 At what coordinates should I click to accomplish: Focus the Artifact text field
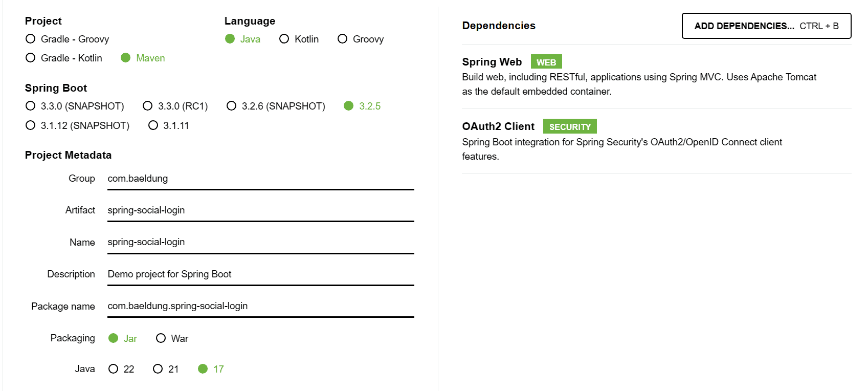(260, 210)
